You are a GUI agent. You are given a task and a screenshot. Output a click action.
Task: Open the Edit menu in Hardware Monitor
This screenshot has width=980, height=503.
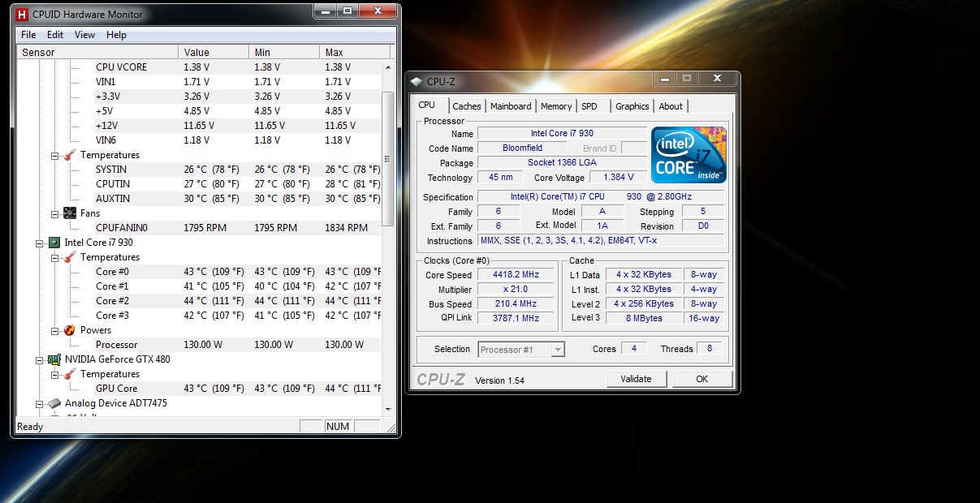(x=55, y=35)
